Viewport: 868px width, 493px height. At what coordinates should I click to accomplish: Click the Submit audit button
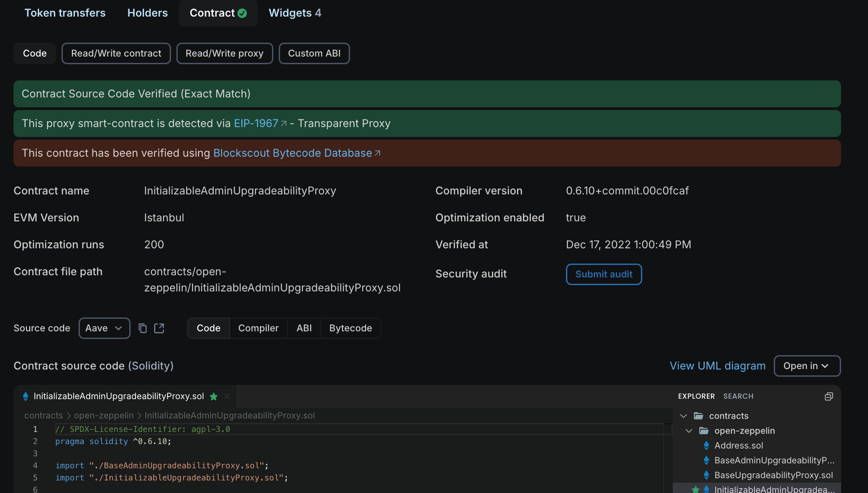[604, 274]
